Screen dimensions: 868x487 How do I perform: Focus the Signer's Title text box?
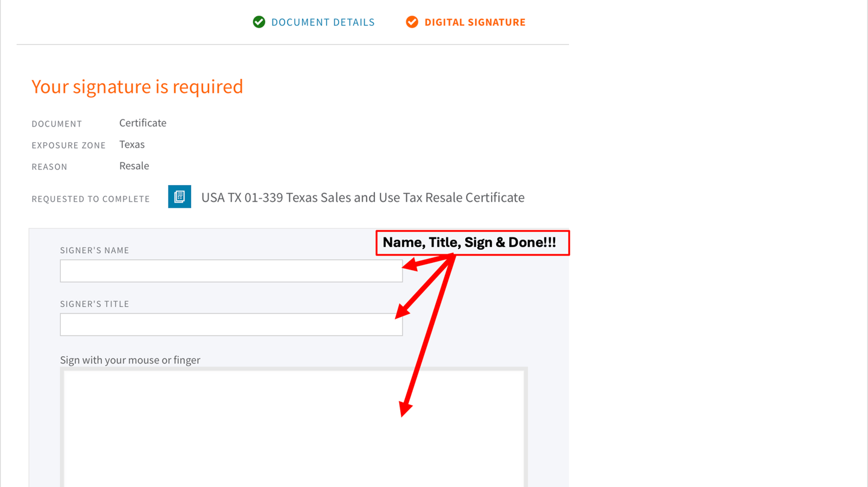pos(231,325)
